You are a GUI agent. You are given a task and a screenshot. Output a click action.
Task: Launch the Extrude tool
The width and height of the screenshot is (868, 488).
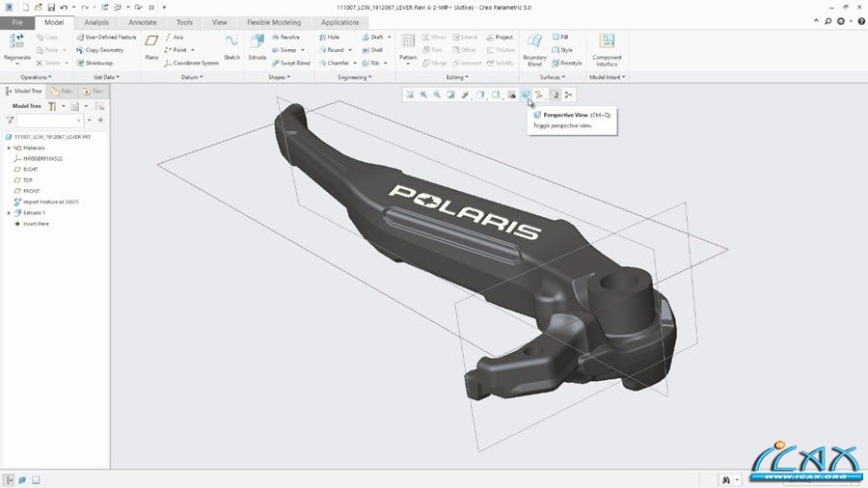click(x=258, y=46)
